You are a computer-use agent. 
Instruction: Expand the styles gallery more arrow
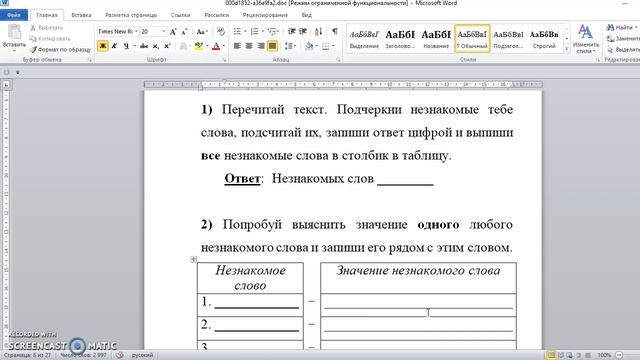(x=567, y=49)
